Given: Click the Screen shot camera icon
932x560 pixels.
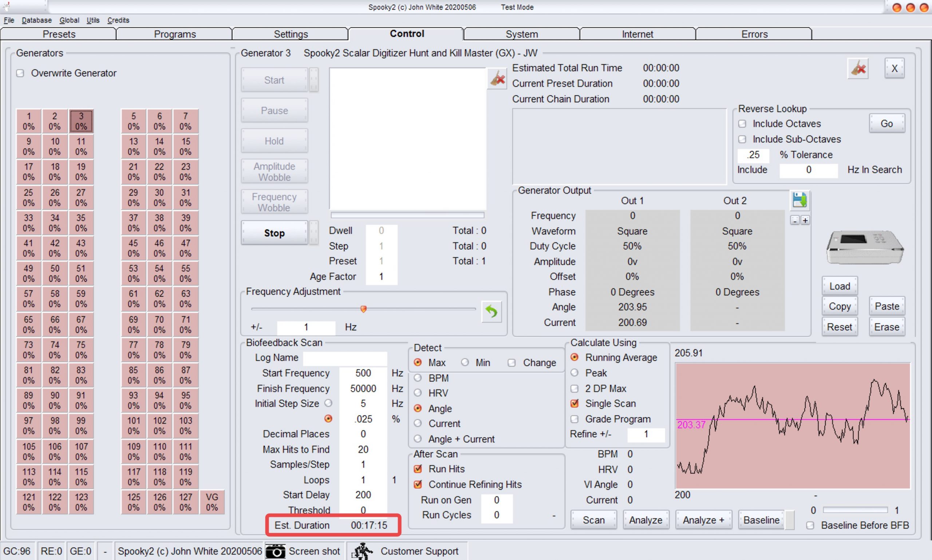Looking at the screenshot, I should pyautogui.click(x=276, y=551).
